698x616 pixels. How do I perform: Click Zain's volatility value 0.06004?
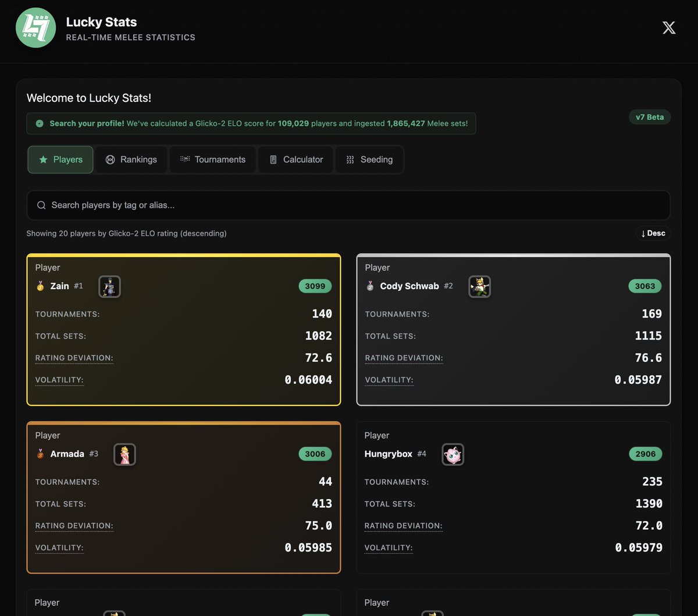[x=308, y=380]
